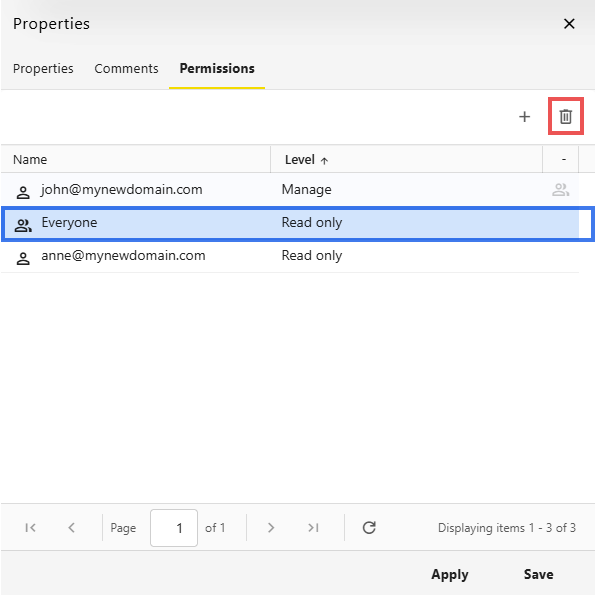Screen dimensions: 596x595
Task: Click the 'of 1' page count text
Action: point(215,527)
